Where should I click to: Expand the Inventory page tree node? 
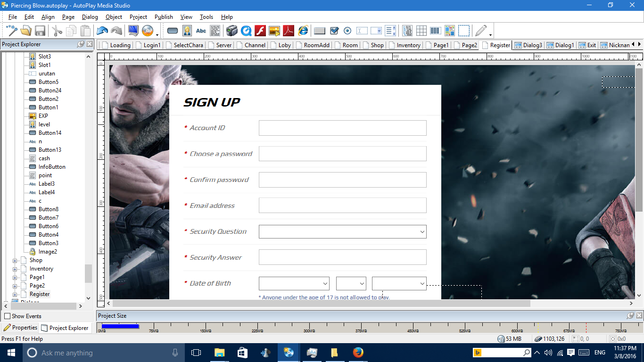15,269
